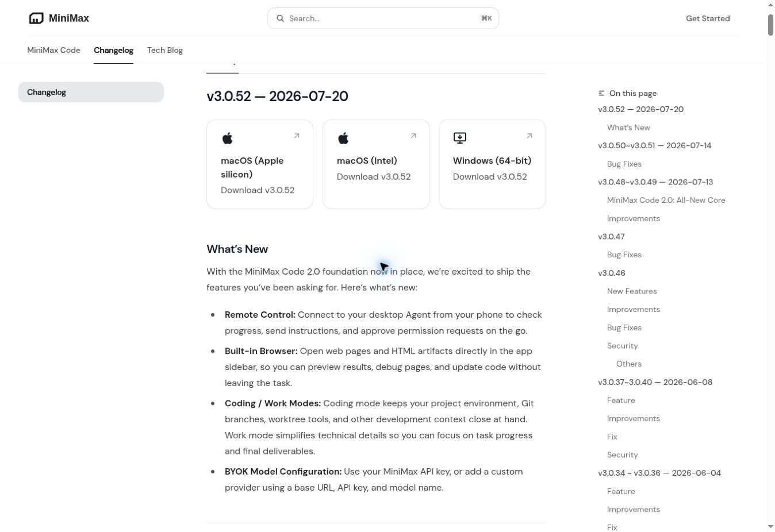This screenshot has height=532, width=775.
Task: Click the scrollbar down arrow
Action: (770, 527)
